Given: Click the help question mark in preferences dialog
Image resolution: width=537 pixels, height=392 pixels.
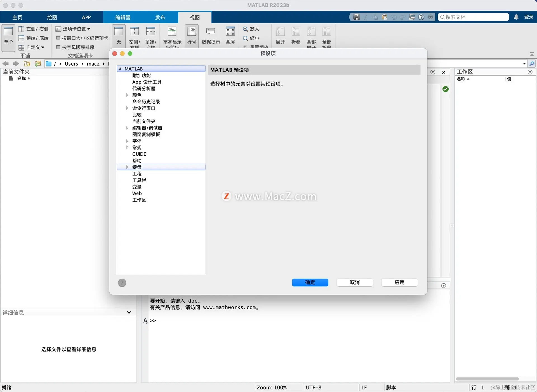Looking at the screenshot, I should 122,283.
